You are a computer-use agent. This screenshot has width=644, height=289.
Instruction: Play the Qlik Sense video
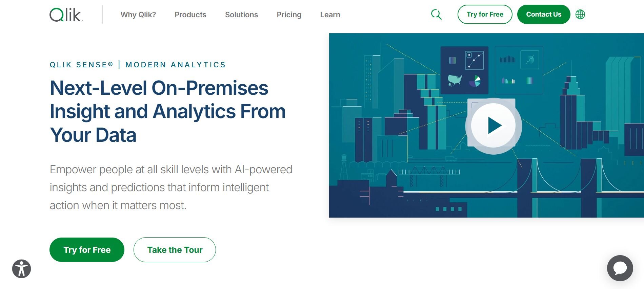tap(494, 126)
